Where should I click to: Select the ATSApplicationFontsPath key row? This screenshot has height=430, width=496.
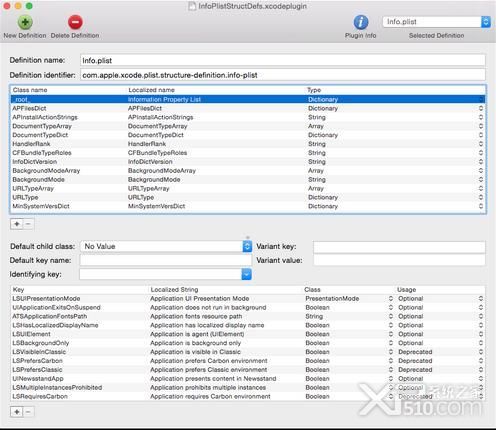(248, 316)
